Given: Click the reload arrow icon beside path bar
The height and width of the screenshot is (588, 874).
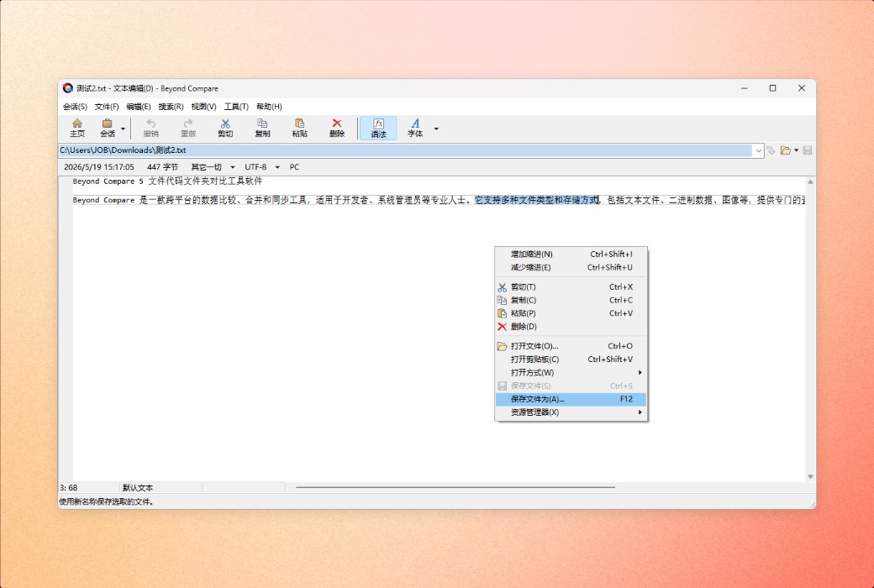Looking at the screenshot, I should 771,150.
